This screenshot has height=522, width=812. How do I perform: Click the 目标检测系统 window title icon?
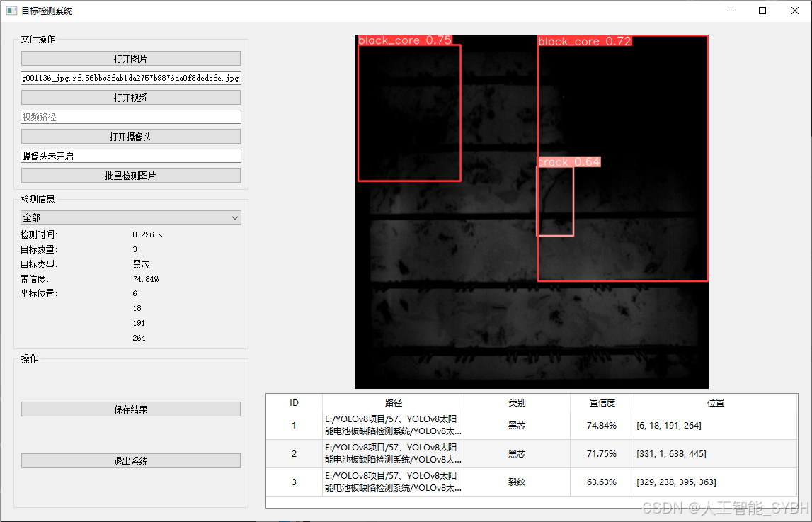pos(11,11)
